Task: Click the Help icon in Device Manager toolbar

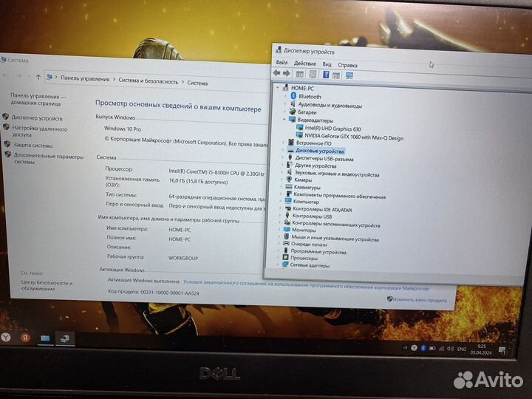Action: coord(325,75)
